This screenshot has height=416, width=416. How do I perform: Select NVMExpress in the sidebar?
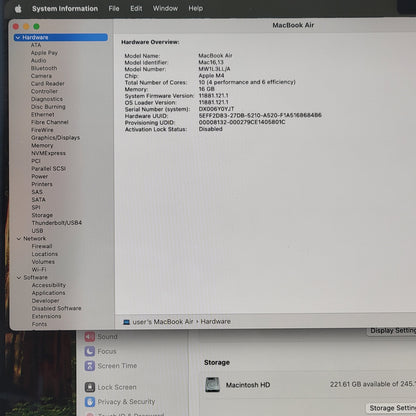click(x=49, y=153)
